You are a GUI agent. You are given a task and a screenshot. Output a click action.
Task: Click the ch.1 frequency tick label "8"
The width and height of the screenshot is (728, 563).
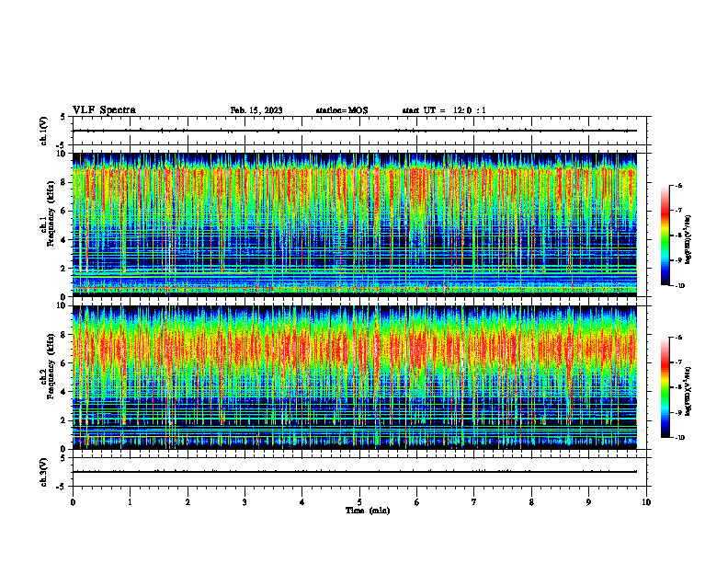(x=64, y=182)
